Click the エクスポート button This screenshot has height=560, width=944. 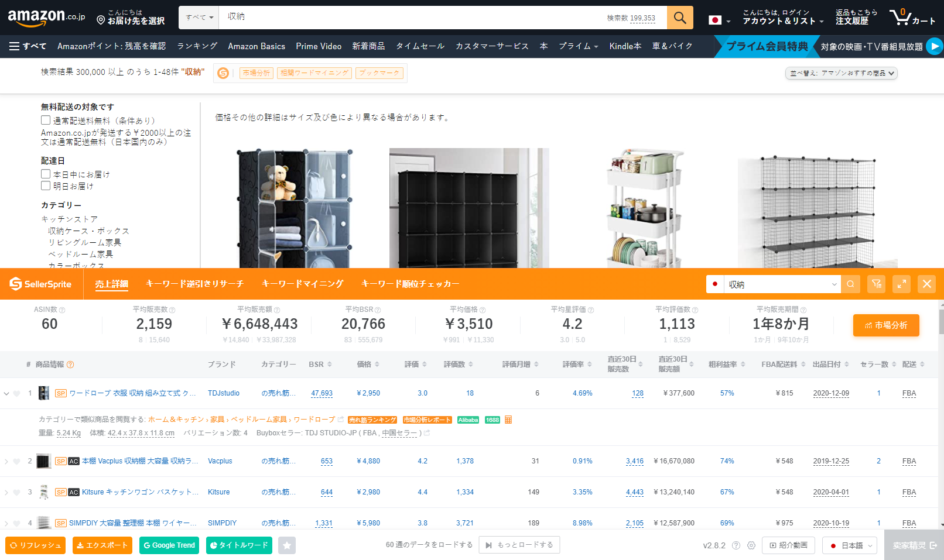pos(102,545)
